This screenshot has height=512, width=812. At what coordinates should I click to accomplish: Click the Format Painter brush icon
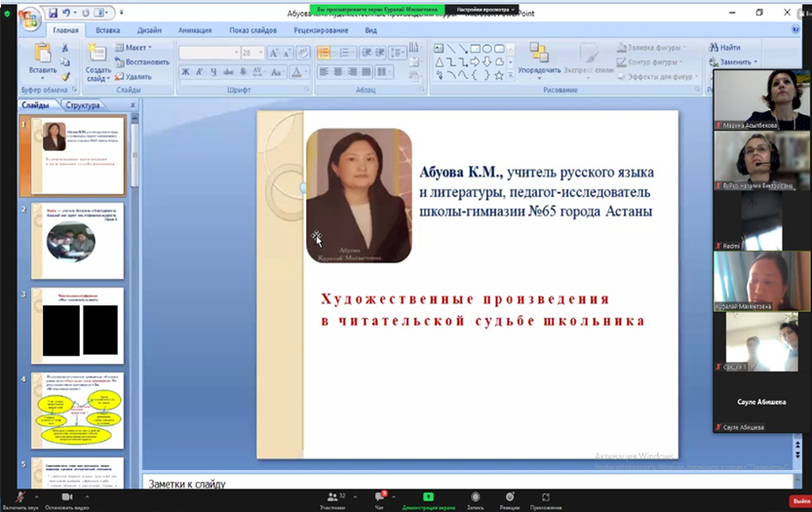(x=66, y=75)
